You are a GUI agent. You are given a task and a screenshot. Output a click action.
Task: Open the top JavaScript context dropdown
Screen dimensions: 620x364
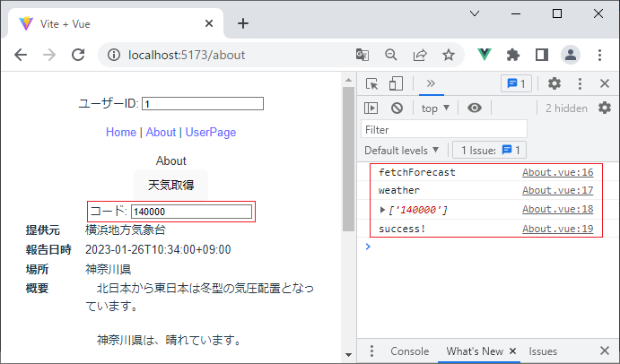point(436,108)
